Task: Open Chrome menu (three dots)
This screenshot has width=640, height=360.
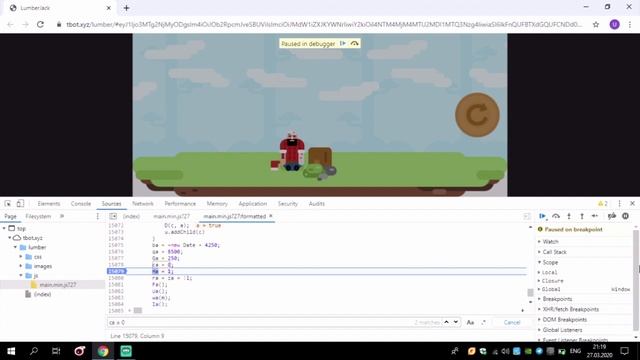Action: click(630, 24)
